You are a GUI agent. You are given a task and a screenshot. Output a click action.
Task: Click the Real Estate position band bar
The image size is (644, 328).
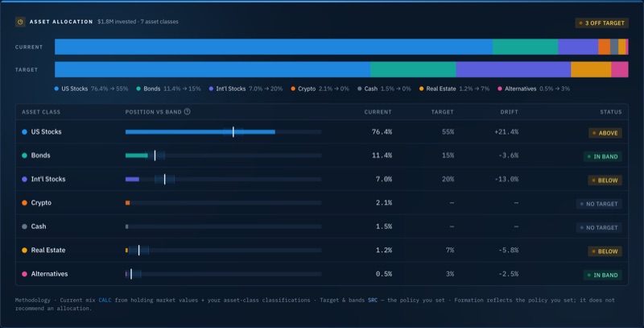tap(224, 250)
